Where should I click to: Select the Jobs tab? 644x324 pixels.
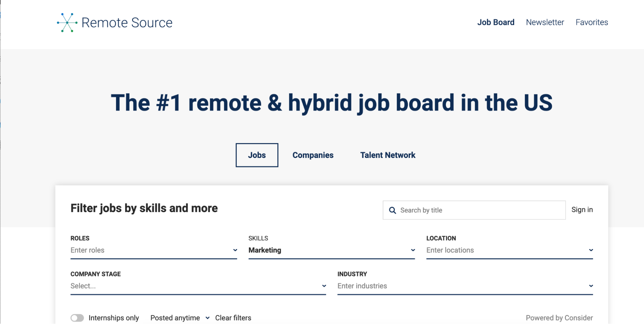click(257, 155)
